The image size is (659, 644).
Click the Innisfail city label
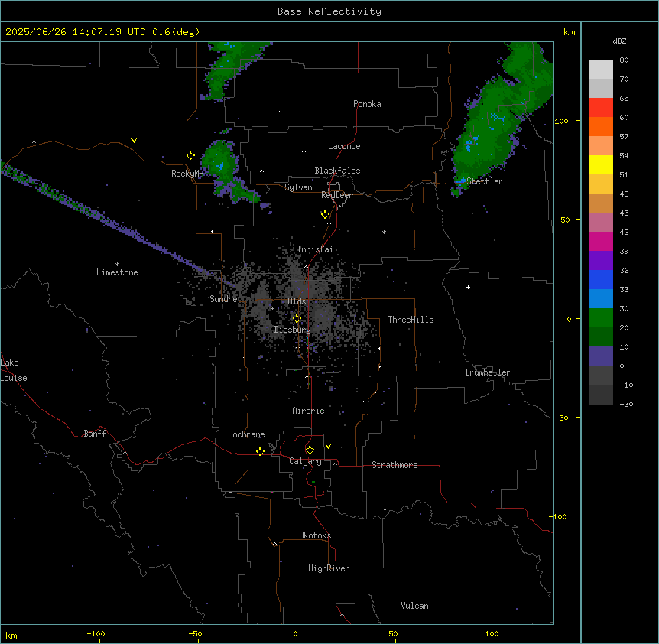point(317,249)
